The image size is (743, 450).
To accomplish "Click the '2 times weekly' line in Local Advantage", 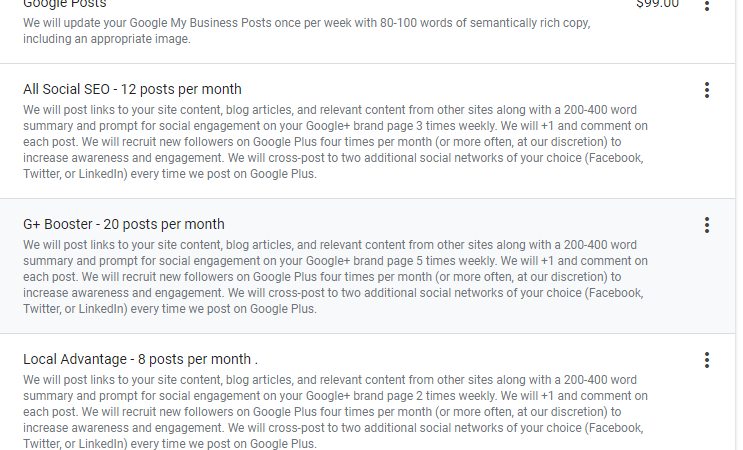I will point(335,396).
